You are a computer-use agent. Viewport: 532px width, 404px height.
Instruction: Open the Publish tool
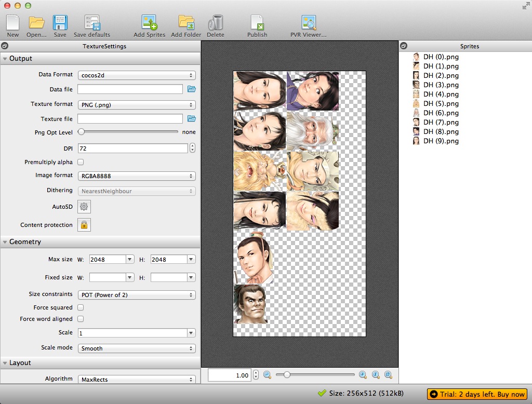pos(257,23)
